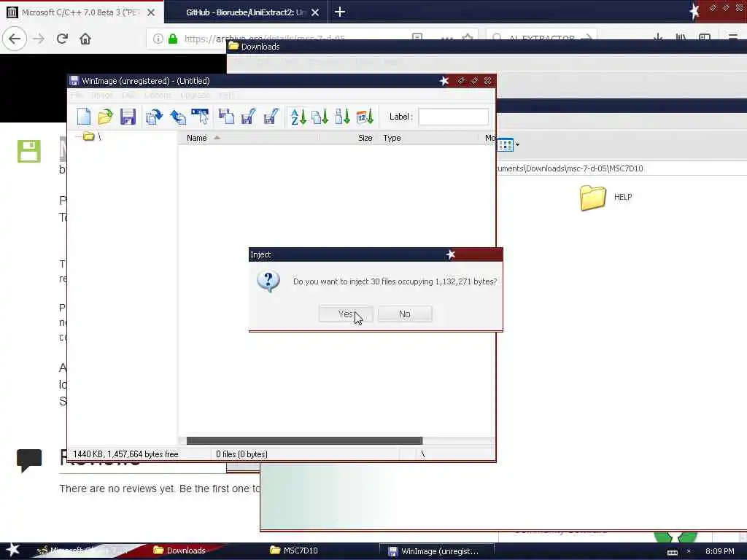Screen dimensions: 747x560
Task: Click the Extract files toolbar icon
Action: (154, 117)
